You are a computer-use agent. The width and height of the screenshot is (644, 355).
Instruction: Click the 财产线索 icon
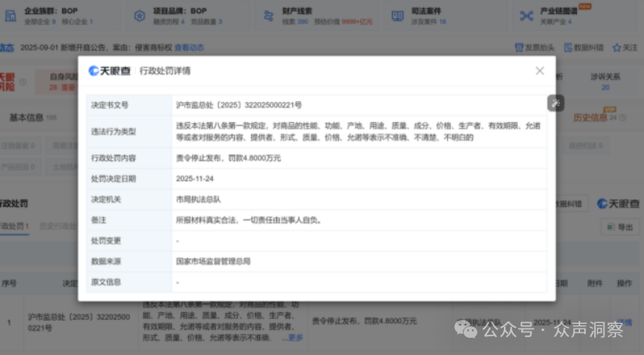[268, 16]
